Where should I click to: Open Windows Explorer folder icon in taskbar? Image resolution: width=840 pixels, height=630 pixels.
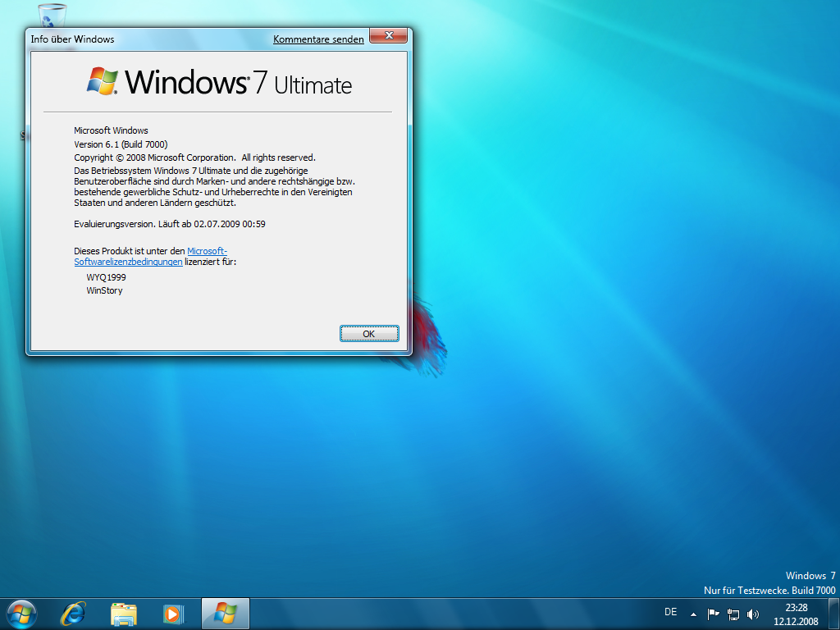[x=124, y=613]
